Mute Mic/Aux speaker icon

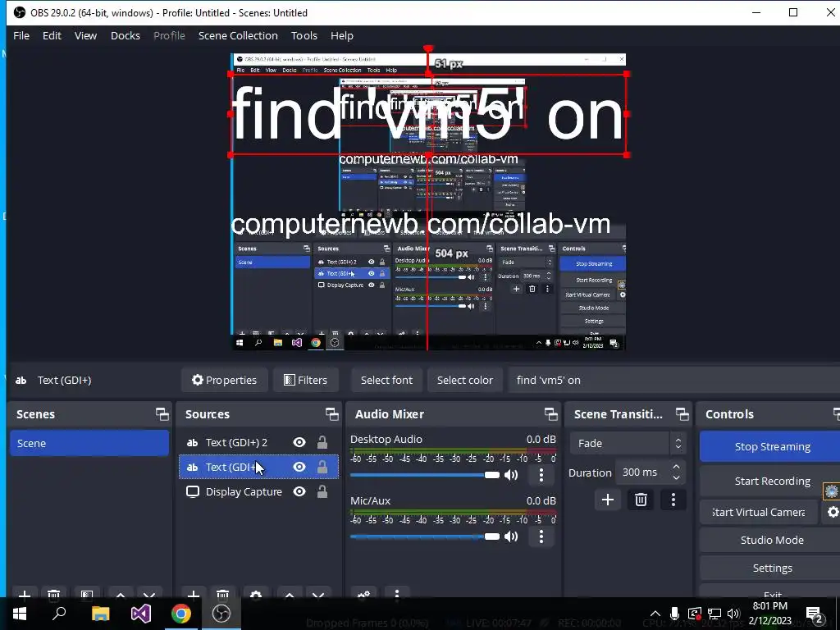coord(512,536)
